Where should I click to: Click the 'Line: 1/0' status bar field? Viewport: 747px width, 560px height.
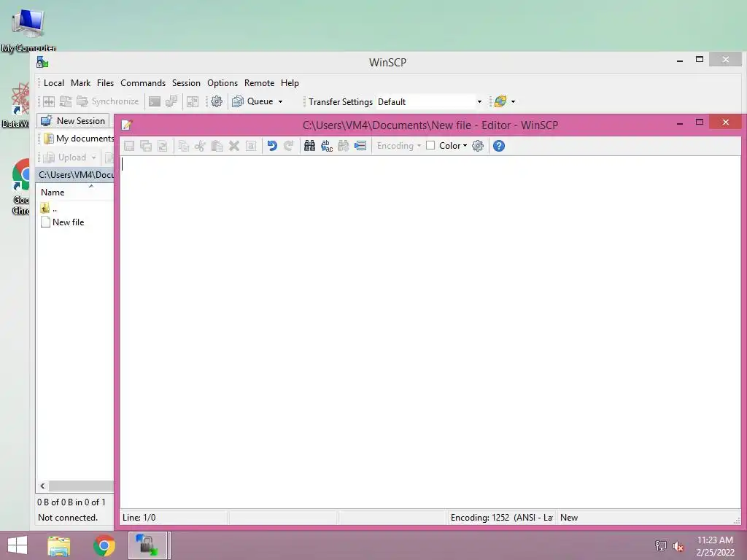coord(174,518)
